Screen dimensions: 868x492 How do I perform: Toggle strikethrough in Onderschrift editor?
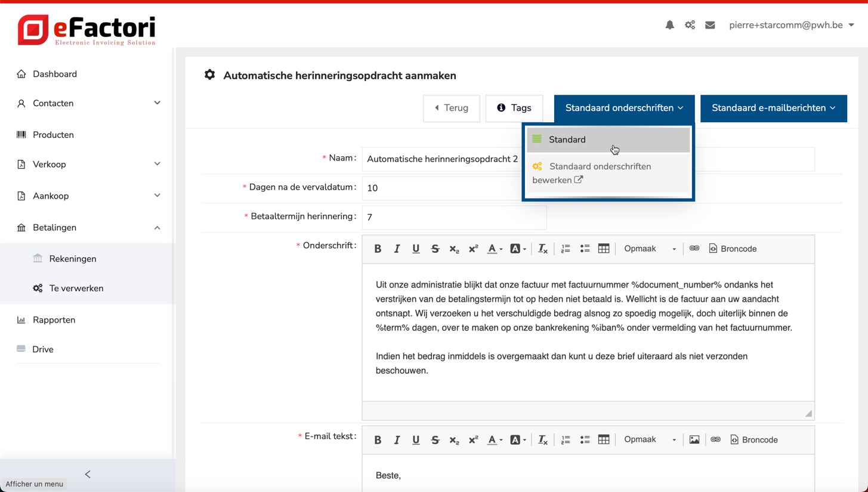coord(435,249)
